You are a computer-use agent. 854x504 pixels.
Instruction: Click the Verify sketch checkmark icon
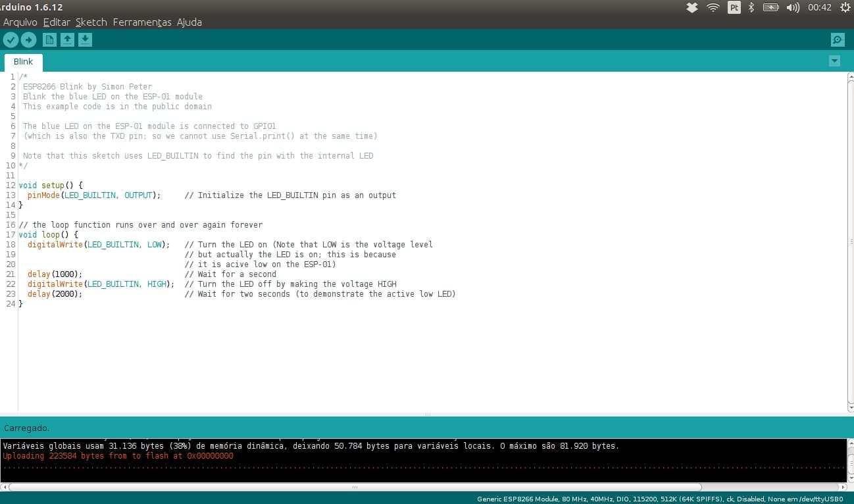(x=11, y=40)
